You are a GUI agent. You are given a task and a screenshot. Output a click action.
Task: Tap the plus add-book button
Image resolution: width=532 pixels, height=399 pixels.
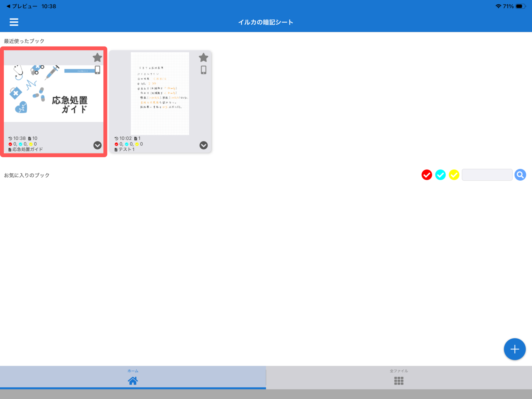pos(515,349)
